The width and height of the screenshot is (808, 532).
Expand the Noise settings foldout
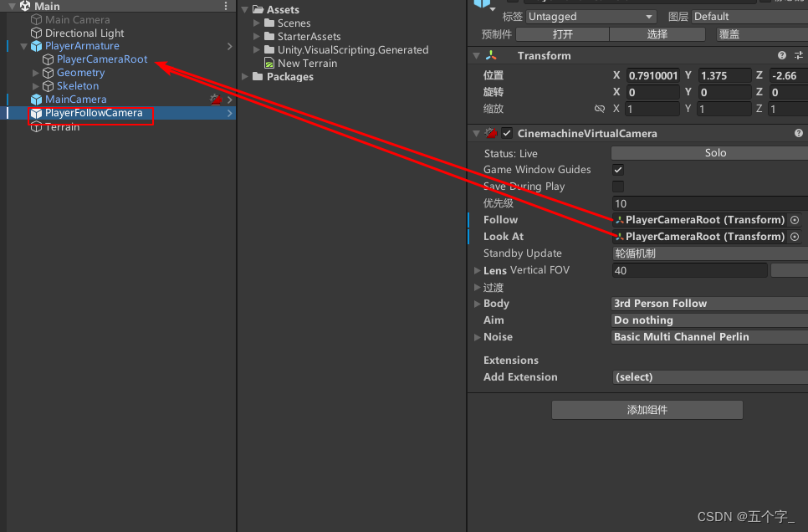pos(477,337)
